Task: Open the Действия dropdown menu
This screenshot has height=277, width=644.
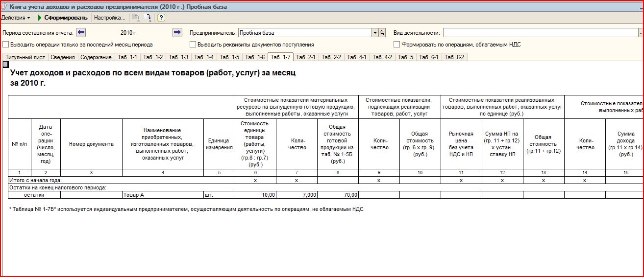Action: (x=16, y=18)
